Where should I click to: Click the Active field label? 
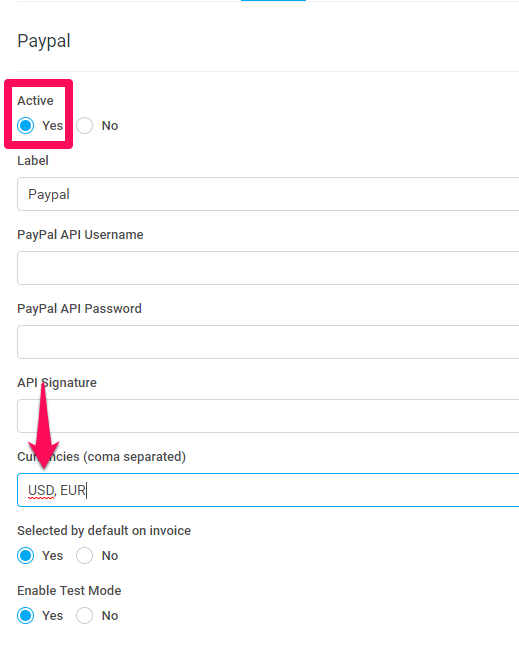tap(35, 101)
